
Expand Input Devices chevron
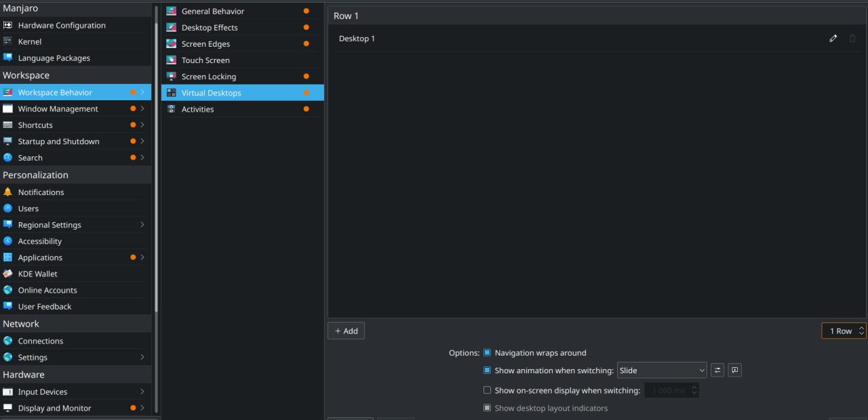click(142, 391)
